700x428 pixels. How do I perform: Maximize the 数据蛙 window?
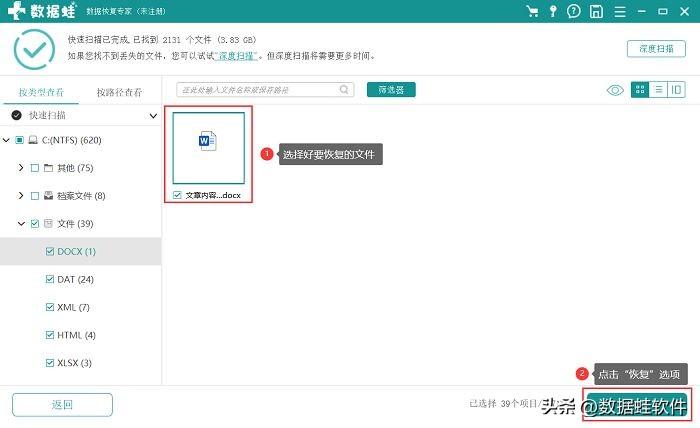663,11
